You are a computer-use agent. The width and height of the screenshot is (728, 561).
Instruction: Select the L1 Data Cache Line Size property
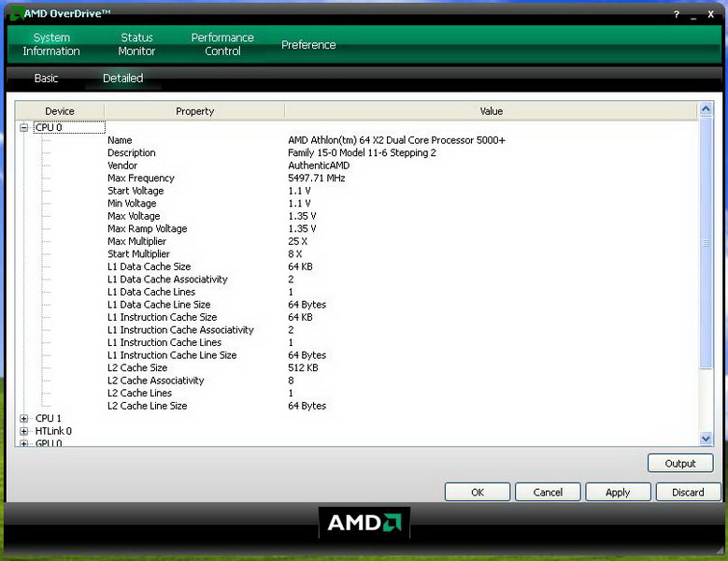pos(159,305)
